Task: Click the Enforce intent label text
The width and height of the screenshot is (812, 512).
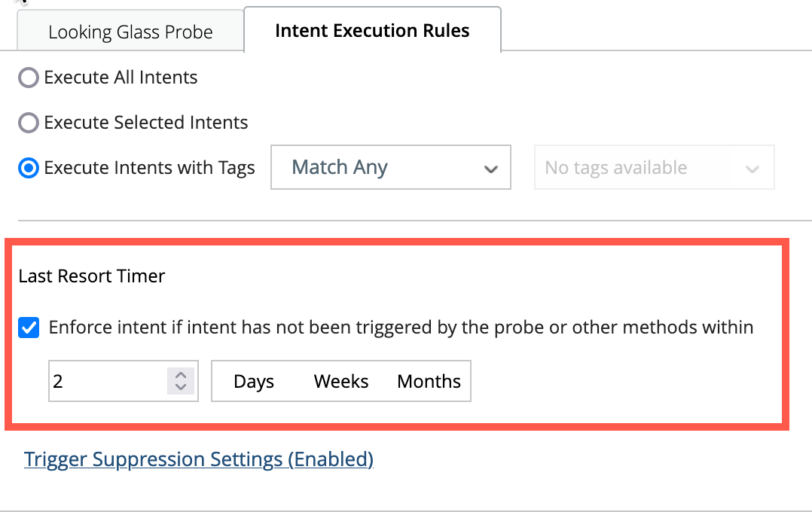Action: pyautogui.click(x=401, y=328)
